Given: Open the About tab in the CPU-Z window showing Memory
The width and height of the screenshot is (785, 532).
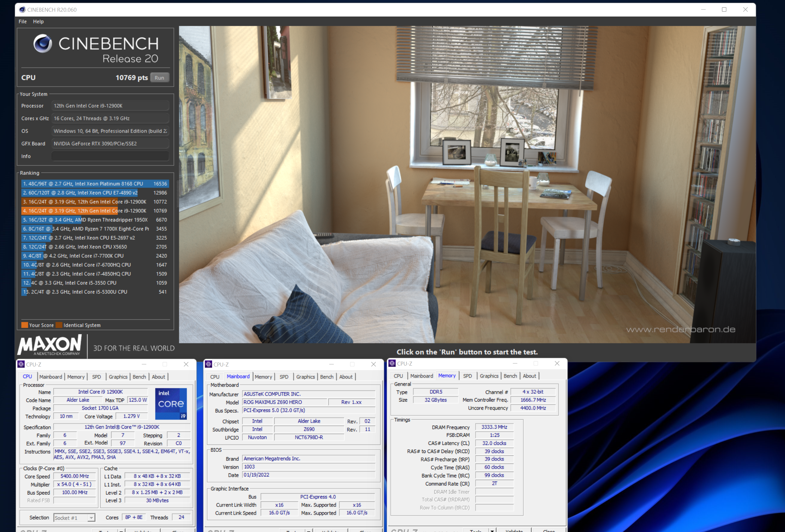Looking at the screenshot, I should (x=529, y=375).
